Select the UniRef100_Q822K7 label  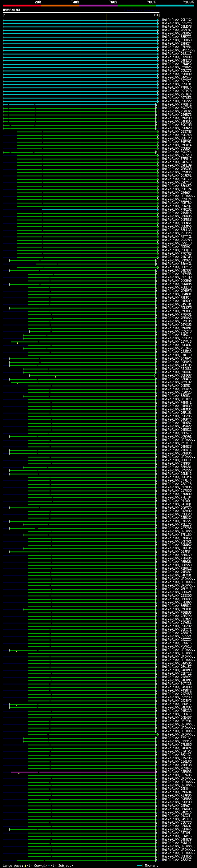(x=176, y=860)
